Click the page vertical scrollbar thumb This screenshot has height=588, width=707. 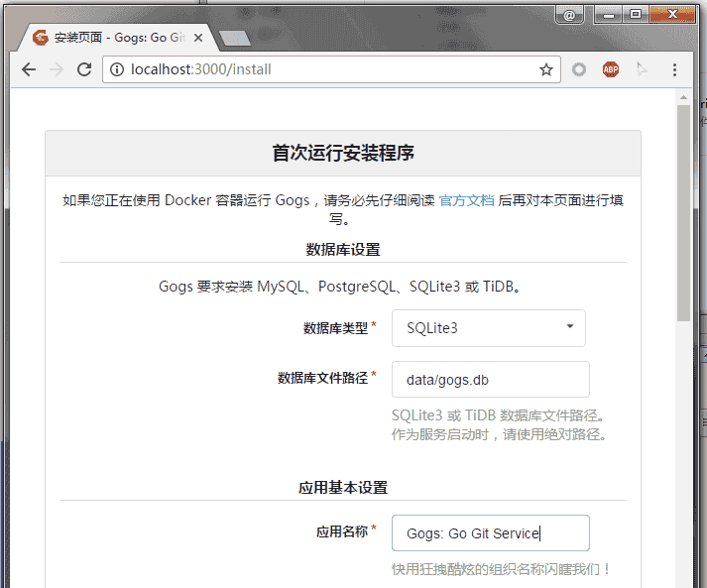[683, 213]
